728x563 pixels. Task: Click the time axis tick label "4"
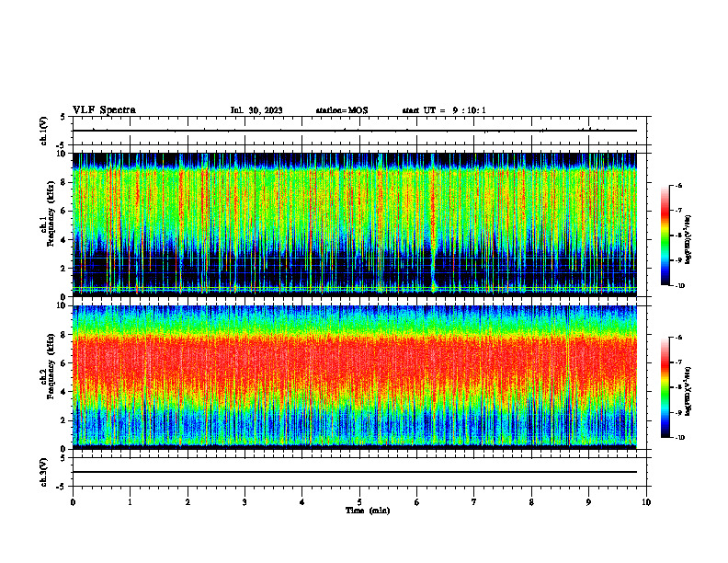pos(302,502)
